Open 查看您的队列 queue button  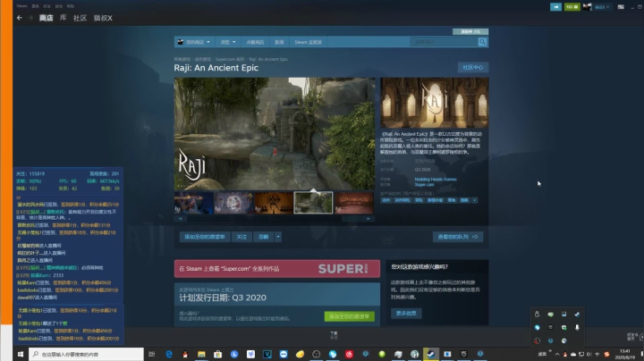[458, 237]
